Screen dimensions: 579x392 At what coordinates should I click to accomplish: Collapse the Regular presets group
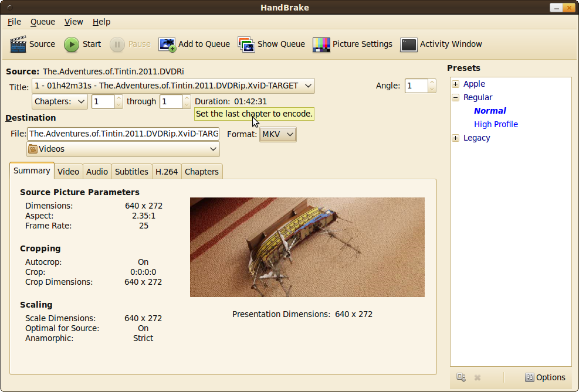coord(456,97)
